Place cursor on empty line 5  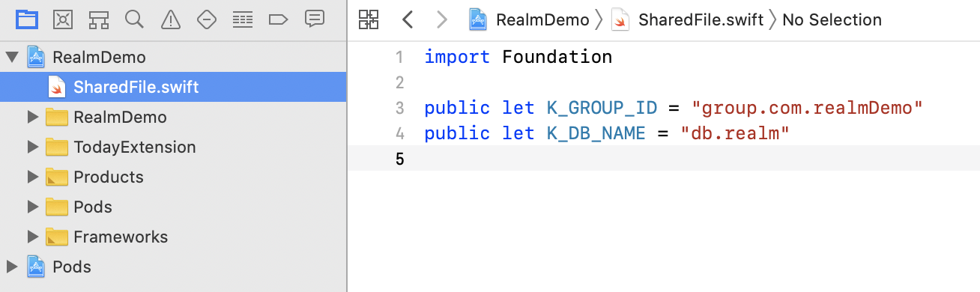(701, 159)
